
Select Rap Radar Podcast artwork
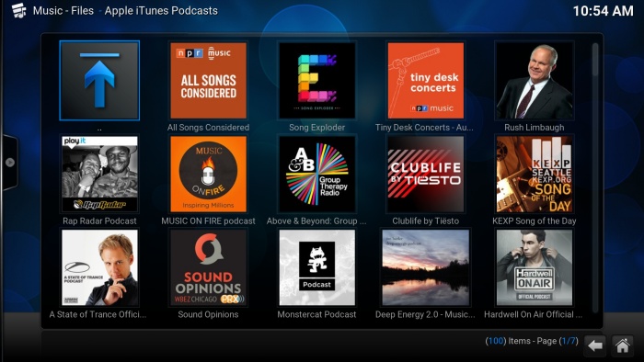click(99, 174)
